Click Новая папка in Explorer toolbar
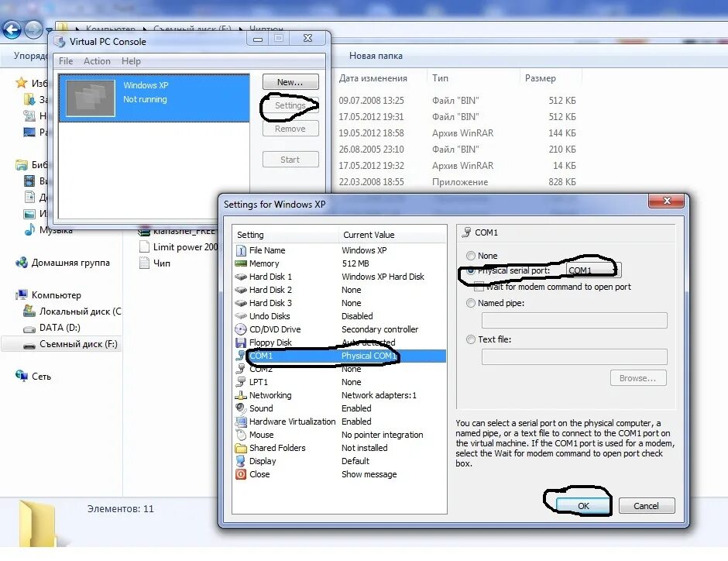This screenshot has width=728, height=561. [x=376, y=56]
